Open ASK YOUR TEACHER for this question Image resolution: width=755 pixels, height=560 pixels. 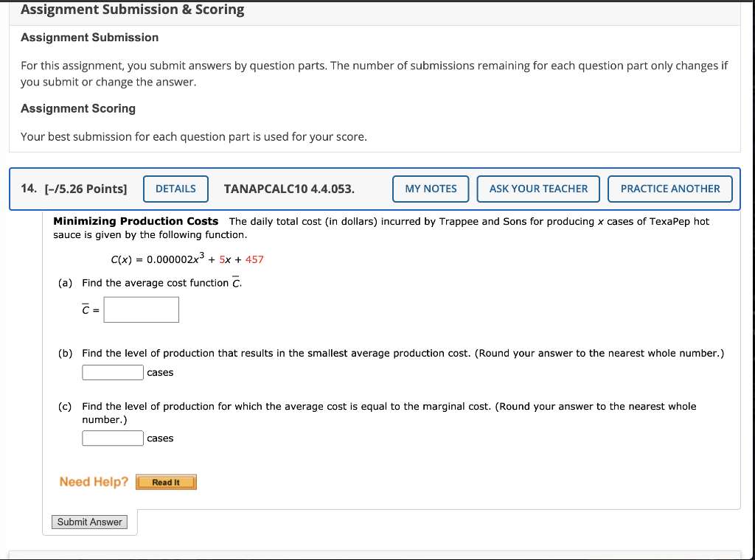coord(537,189)
